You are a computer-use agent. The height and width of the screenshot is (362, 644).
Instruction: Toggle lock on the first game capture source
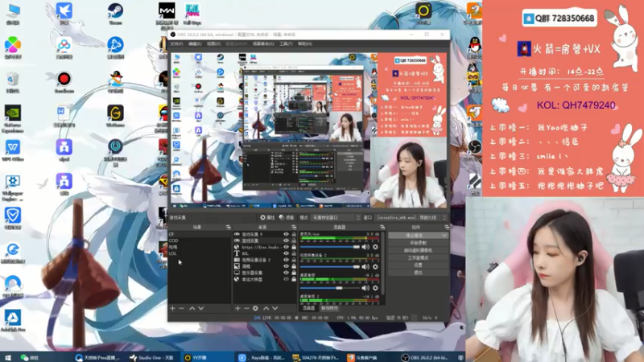point(294,234)
